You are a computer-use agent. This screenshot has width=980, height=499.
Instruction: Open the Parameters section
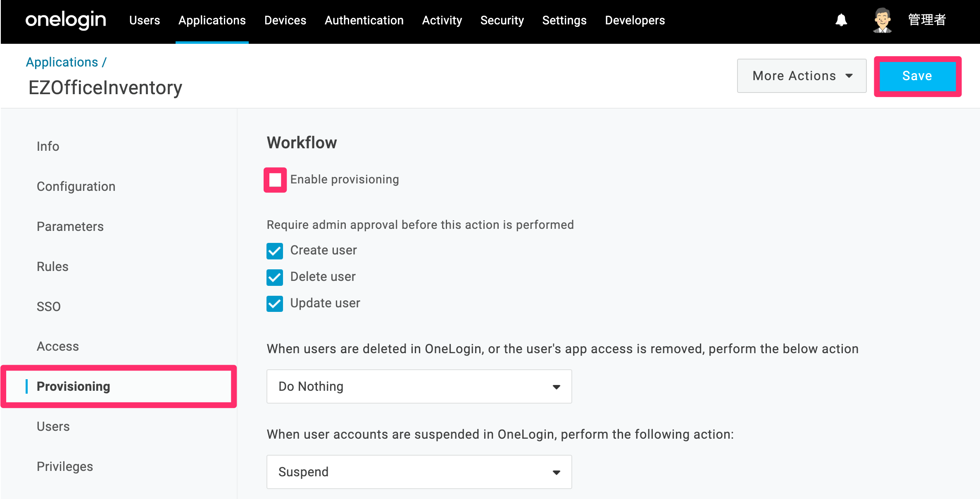point(70,226)
